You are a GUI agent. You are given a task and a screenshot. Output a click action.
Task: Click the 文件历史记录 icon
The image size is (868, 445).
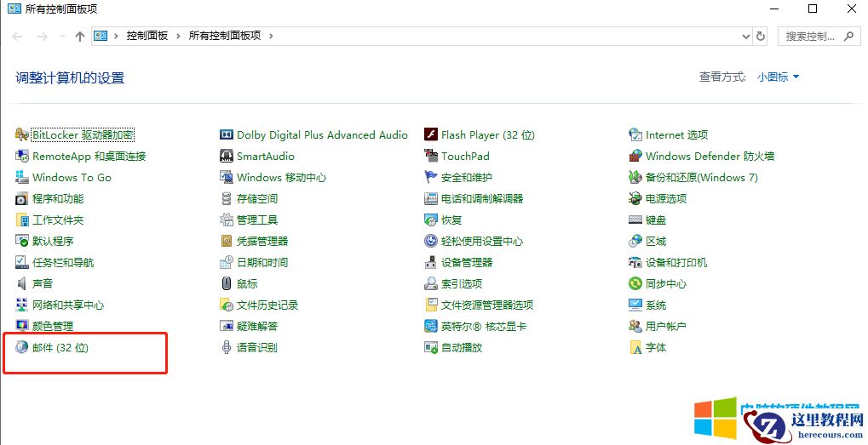pos(227,305)
